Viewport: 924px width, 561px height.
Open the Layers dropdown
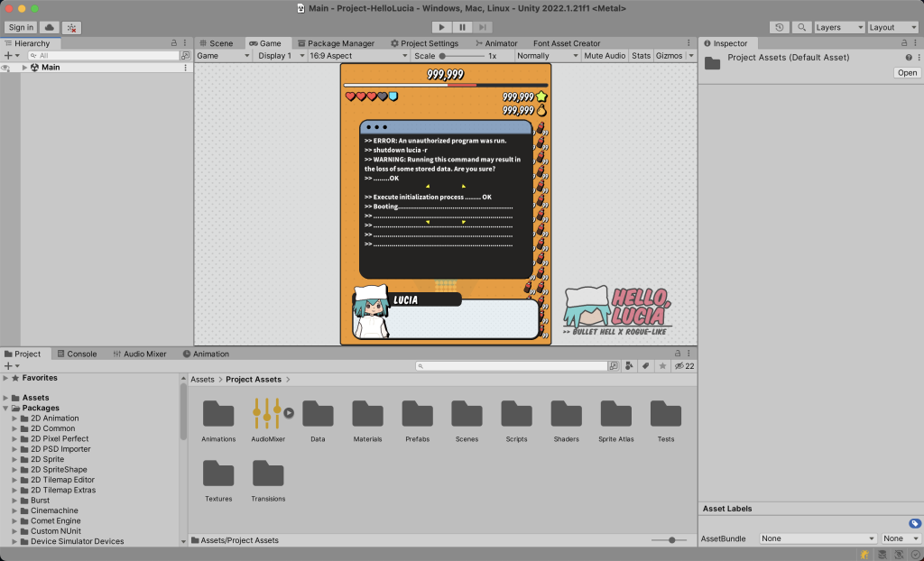838,27
